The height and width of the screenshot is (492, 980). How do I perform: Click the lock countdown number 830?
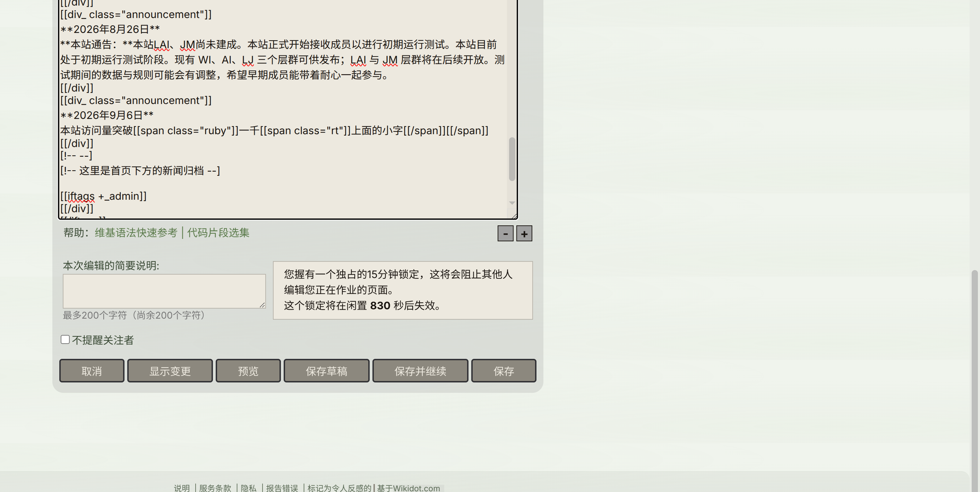(380, 305)
